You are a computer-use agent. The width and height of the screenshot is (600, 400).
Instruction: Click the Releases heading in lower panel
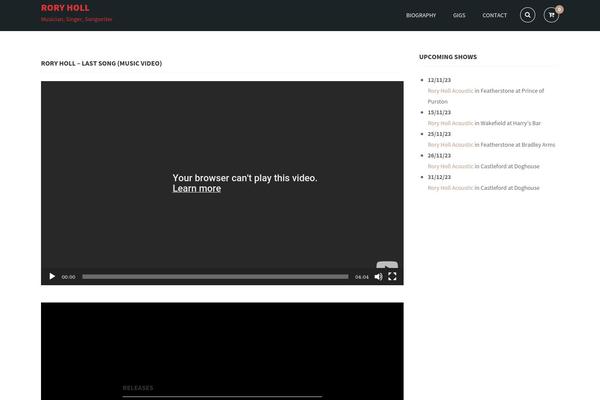(138, 388)
